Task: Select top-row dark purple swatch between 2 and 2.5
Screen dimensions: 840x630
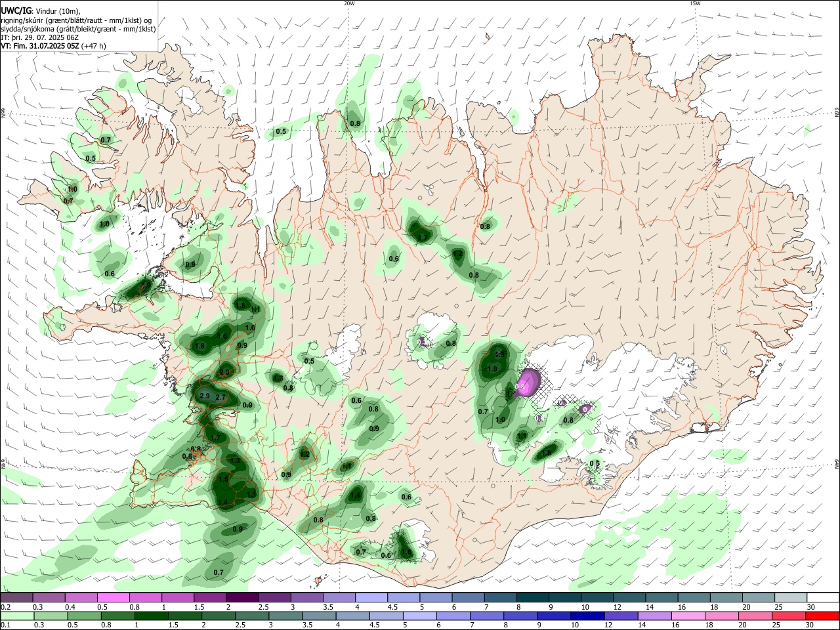Action: pos(242,597)
